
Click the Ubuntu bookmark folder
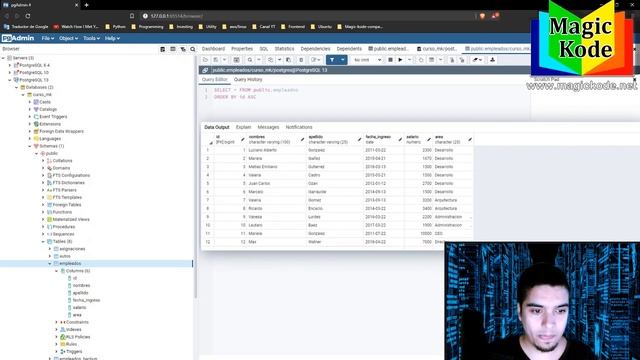[321, 27]
